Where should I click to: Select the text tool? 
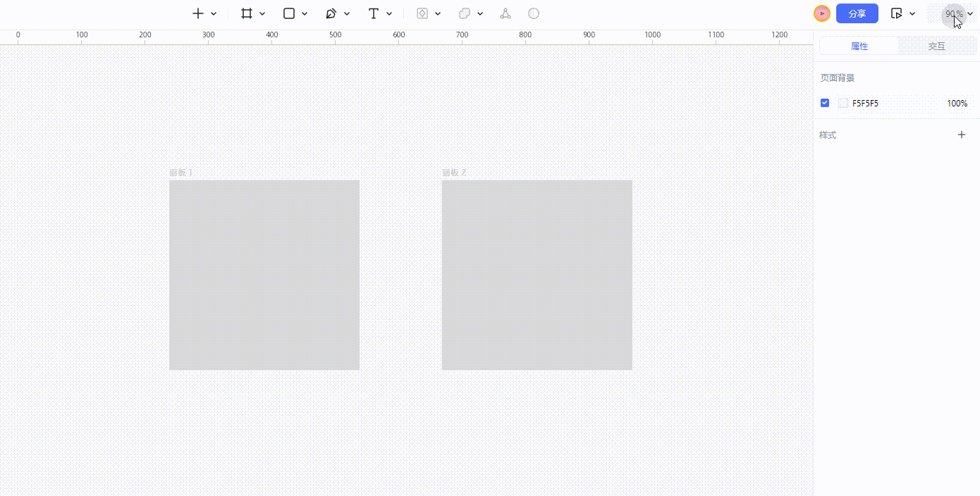(374, 13)
